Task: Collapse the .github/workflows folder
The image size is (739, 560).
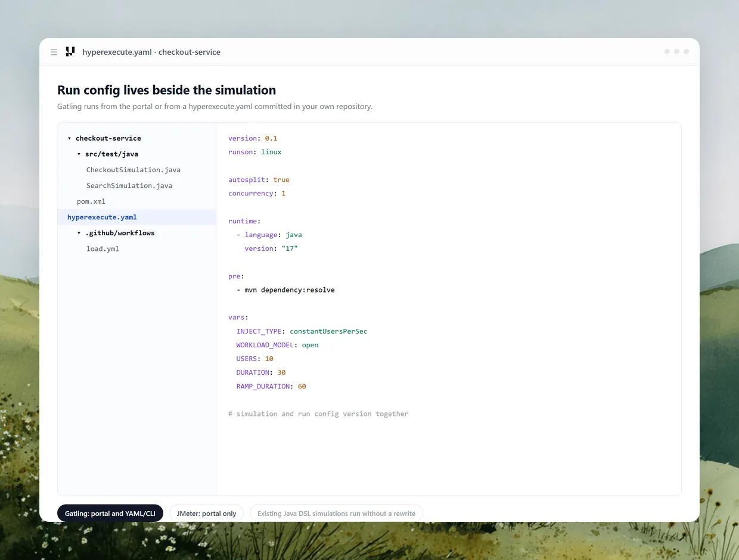Action: click(x=79, y=233)
